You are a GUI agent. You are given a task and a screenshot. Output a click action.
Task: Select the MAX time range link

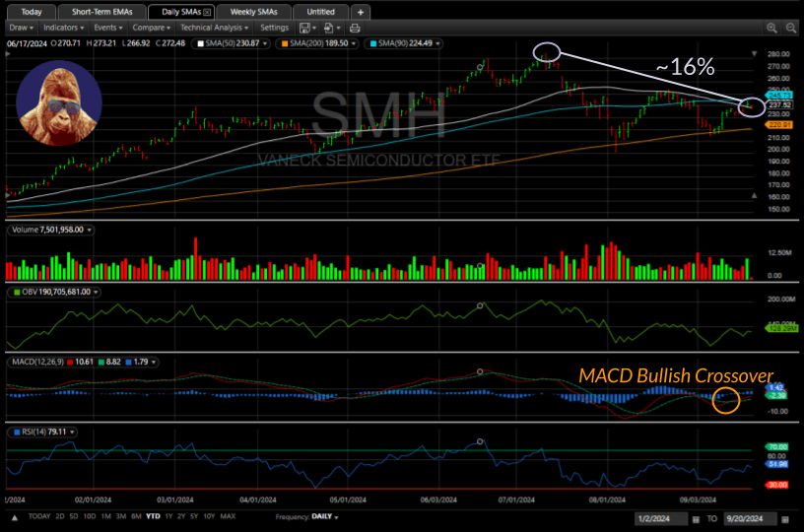(x=227, y=516)
